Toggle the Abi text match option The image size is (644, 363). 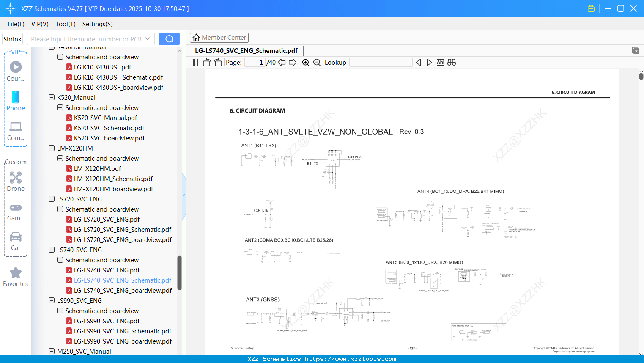440,62
